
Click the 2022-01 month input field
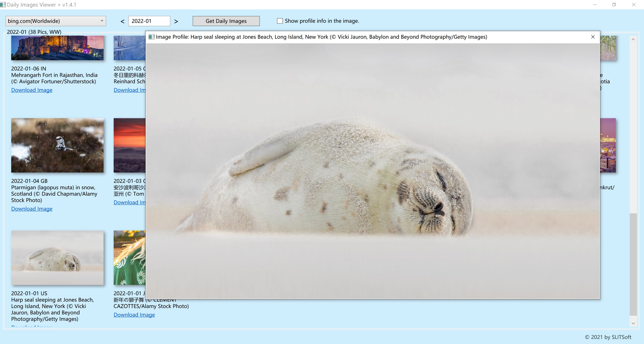click(149, 21)
